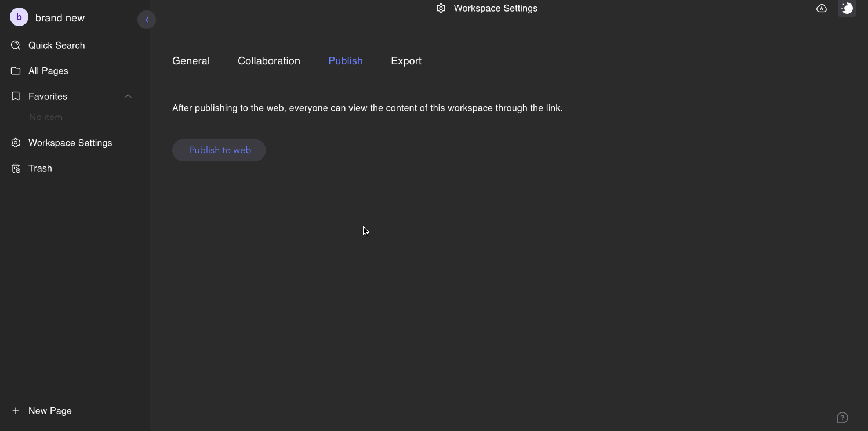Click the gear beside the Workspace Settings title
The image size is (868, 431).
(x=441, y=8)
